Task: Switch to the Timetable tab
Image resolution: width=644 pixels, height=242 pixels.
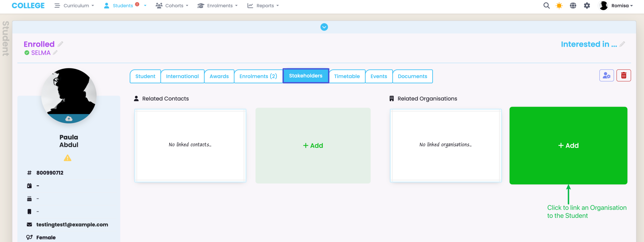Action: [x=347, y=76]
